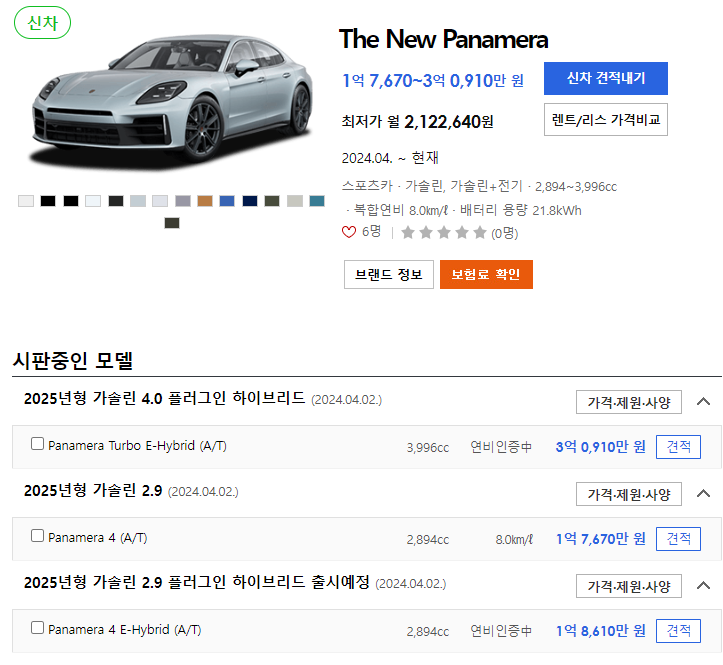Click the date 2024.04. ~ 현재
This screenshot has width=723, height=665.
pyautogui.click(x=390, y=158)
